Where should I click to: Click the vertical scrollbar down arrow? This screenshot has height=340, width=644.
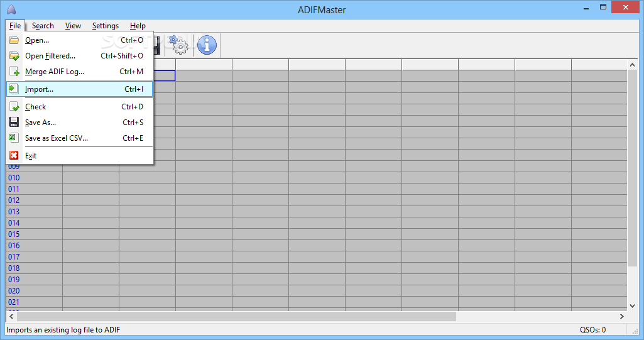pyautogui.click(x=633, y=306)
